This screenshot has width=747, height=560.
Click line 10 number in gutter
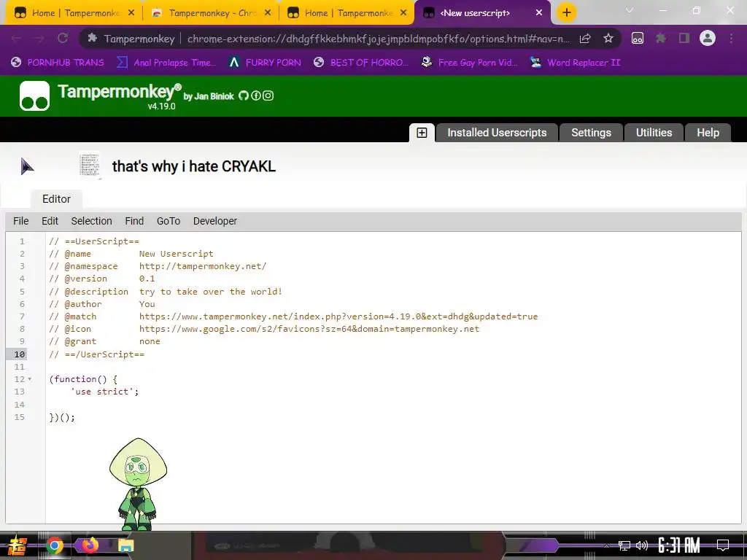coord(20,354)
